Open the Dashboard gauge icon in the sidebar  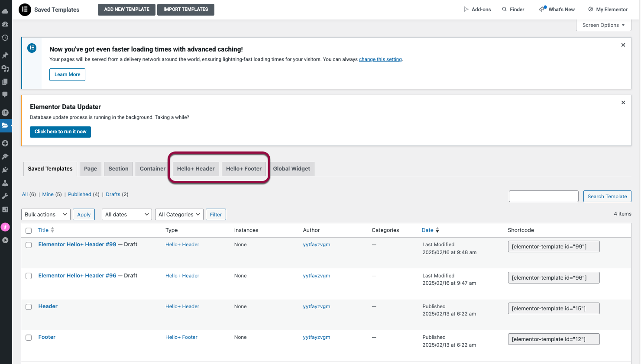pyautogui.click(x=5, y=24)
